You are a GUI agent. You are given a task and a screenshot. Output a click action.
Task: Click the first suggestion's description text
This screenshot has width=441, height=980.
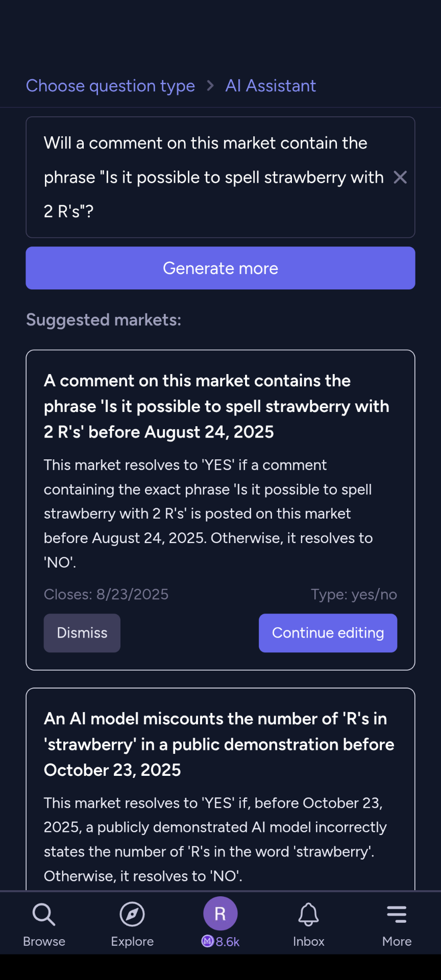click(208, 513)
